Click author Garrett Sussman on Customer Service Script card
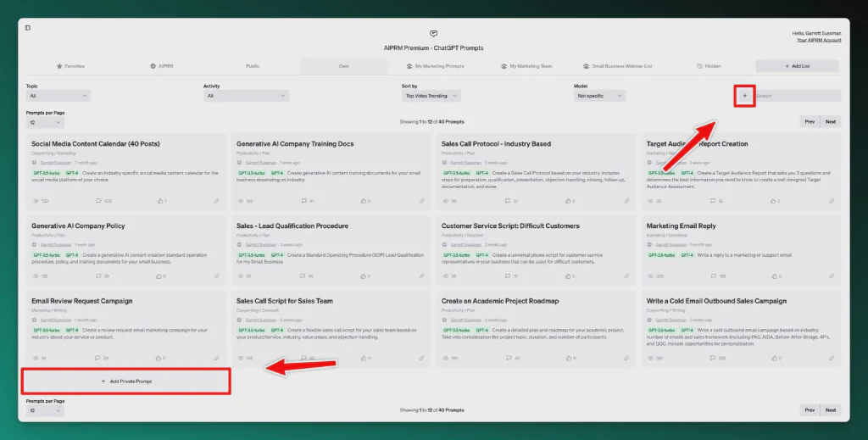868x440 pixels. 465,245
